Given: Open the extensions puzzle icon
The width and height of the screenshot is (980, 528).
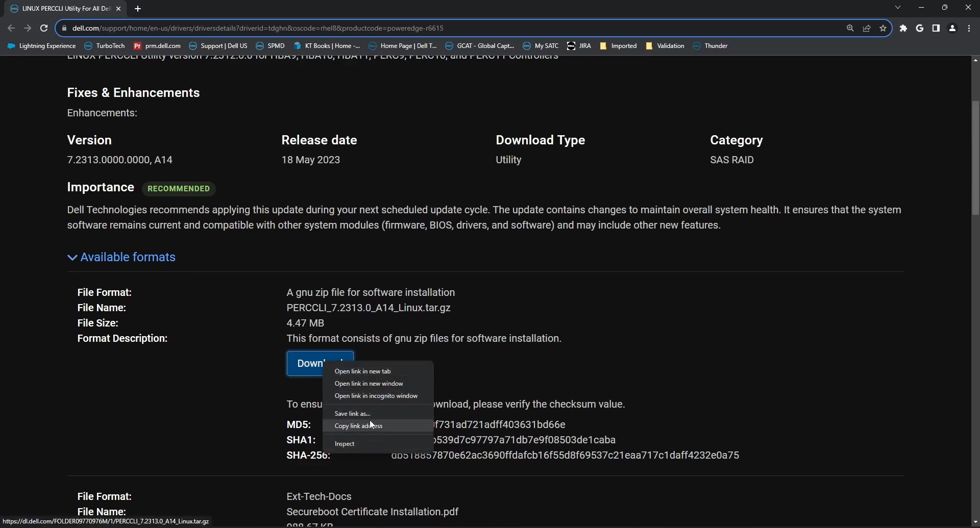Looking at the screenshot, I should pos(903,28).
